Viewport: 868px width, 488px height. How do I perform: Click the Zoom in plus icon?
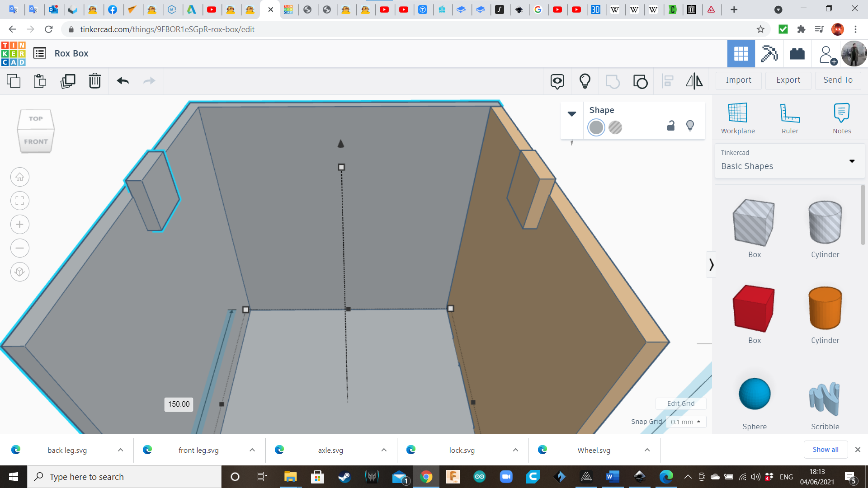pos(20,225)
